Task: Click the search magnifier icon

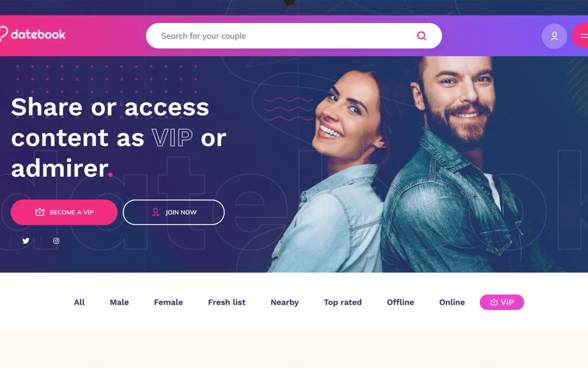Action: point(421,35)
